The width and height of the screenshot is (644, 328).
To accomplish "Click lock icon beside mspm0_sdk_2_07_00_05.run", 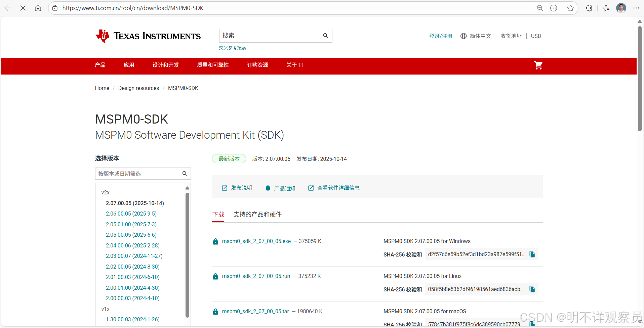I will pyautogui.click(x=215, y=276).
